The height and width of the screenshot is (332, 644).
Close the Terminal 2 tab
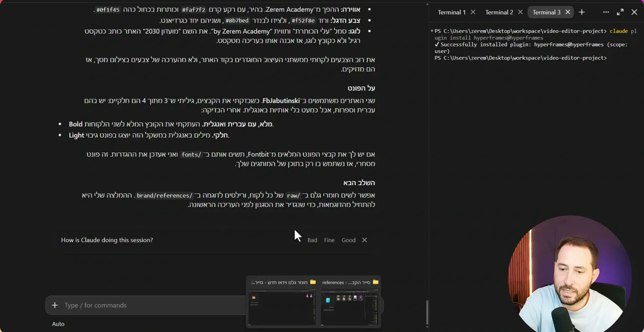(520, 12)
